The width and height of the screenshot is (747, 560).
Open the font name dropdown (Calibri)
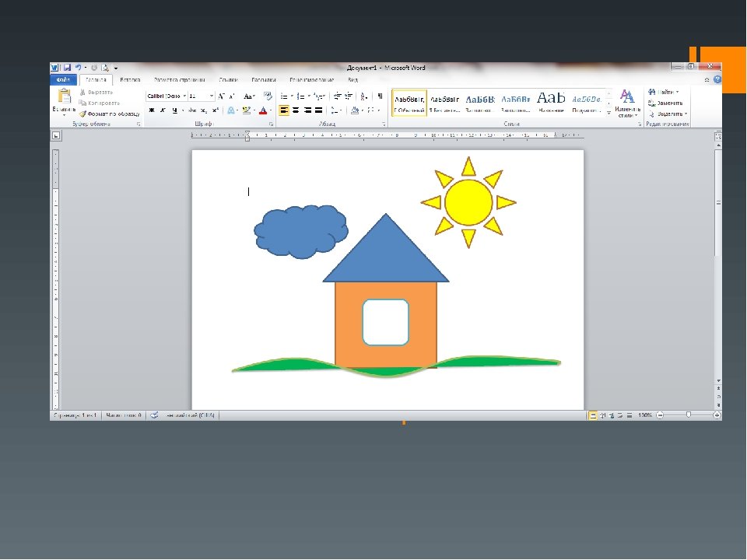coord(165,96)
